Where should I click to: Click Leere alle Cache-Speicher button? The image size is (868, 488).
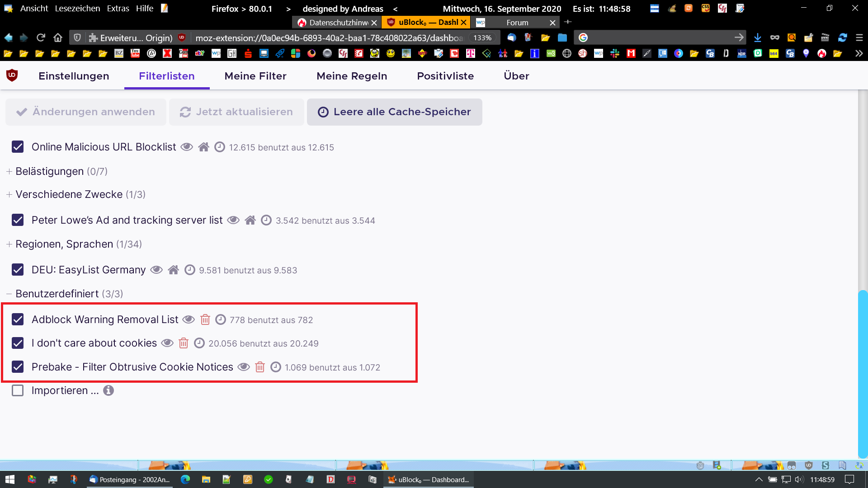pyautogui.click(x=394, y=112)
